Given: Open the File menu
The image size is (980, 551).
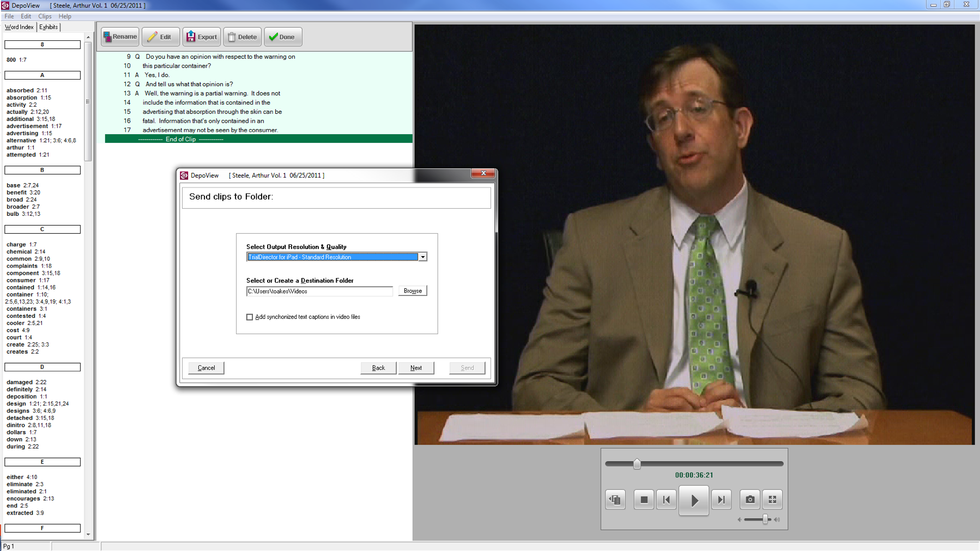Looking at the screenshot, I should tap(9, 16).
